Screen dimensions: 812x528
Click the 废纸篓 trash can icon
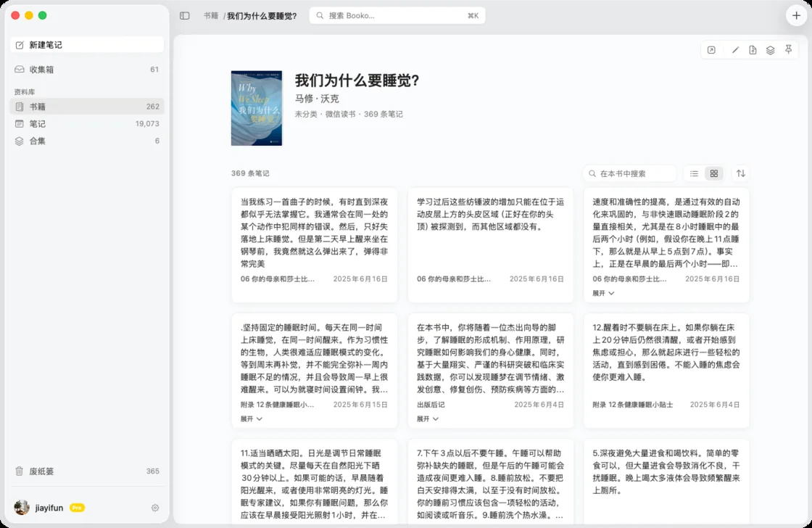click(20, 471)
